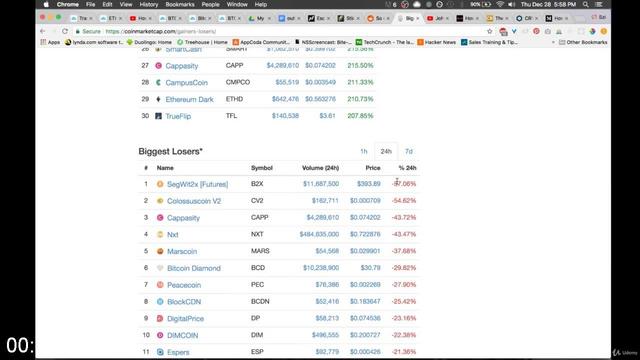The width and height of the screenshot is (640, 360).
Task: Open the TrueFlip link
Action: pos(178,116)
